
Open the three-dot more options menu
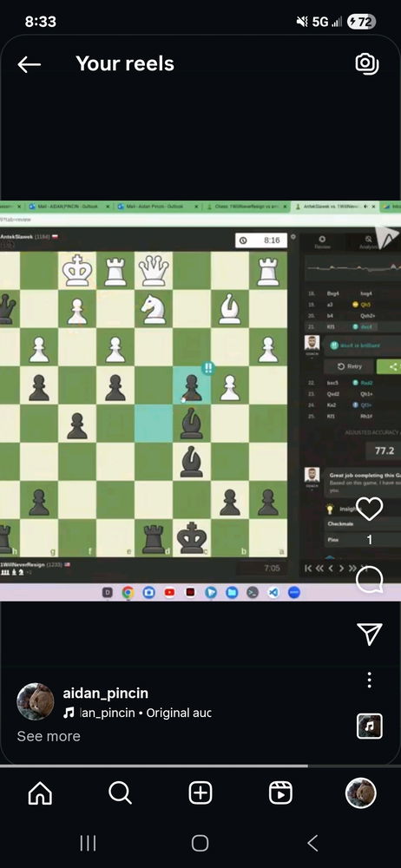pyautogui.click(x=370, y=680)
